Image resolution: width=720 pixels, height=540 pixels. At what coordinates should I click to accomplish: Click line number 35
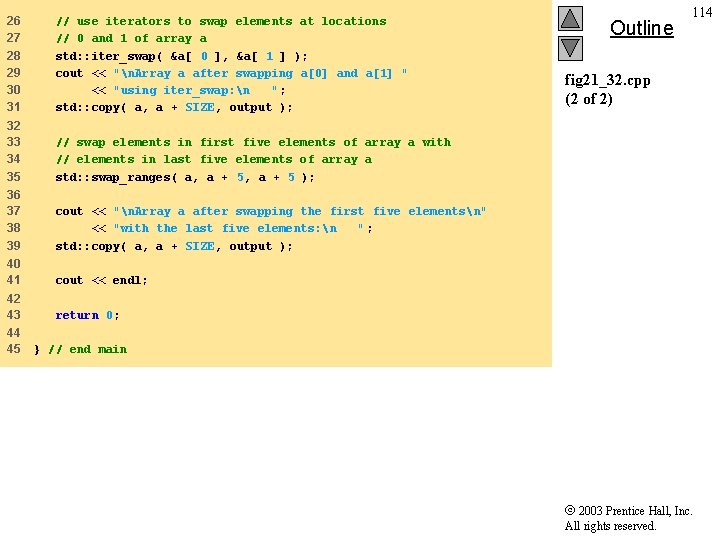13,177
